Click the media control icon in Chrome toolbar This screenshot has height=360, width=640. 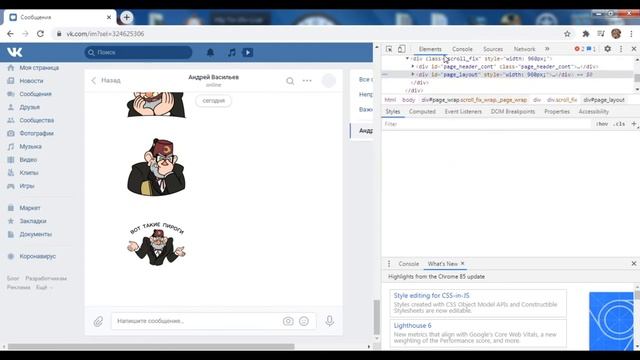601,34
